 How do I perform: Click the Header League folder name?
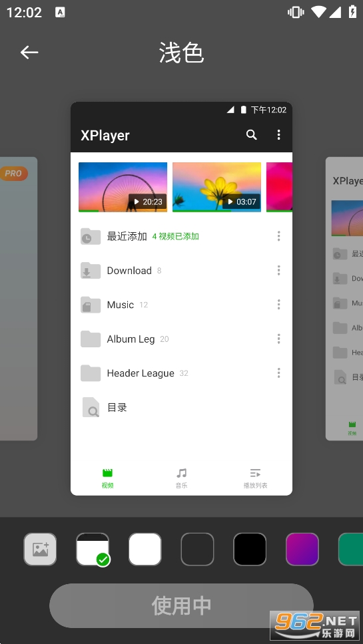[141, 373]
